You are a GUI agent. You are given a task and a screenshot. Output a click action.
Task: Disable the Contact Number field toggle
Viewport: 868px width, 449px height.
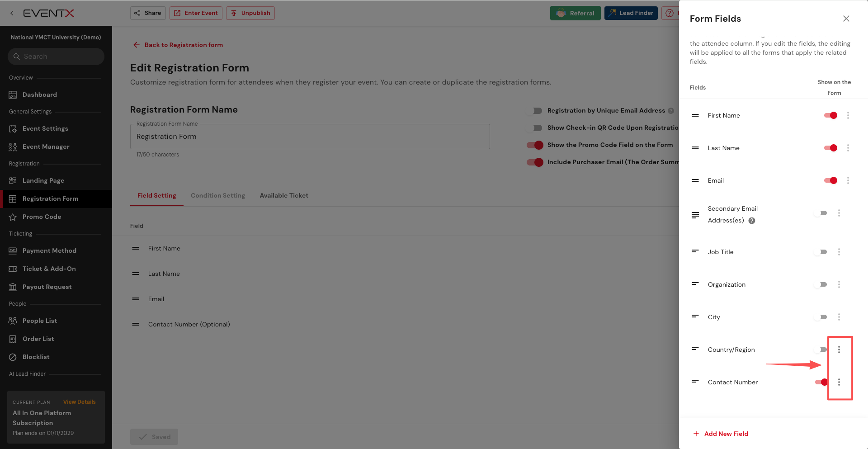tap(821, 382)
